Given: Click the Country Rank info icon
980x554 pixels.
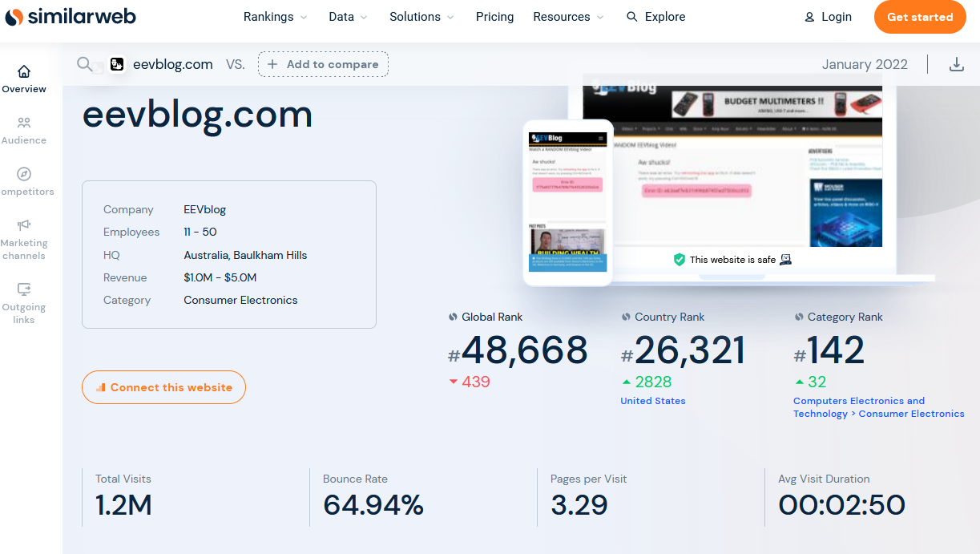Looking at the screenshot, I should (626, 317).
